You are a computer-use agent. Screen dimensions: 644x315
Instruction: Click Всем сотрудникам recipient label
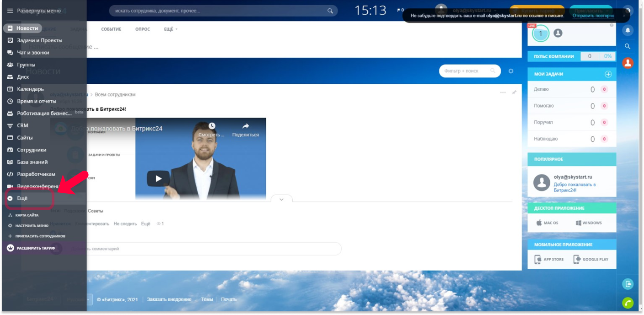[115, 95]
